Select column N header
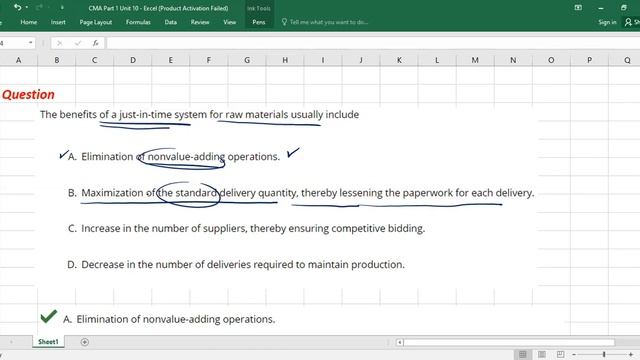This screenshot has width=640, height=360. click(513, 60)
